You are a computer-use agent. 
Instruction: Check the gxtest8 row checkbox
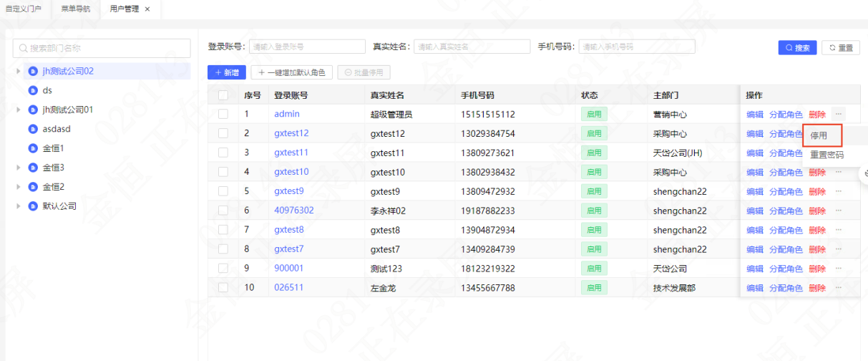223,230
